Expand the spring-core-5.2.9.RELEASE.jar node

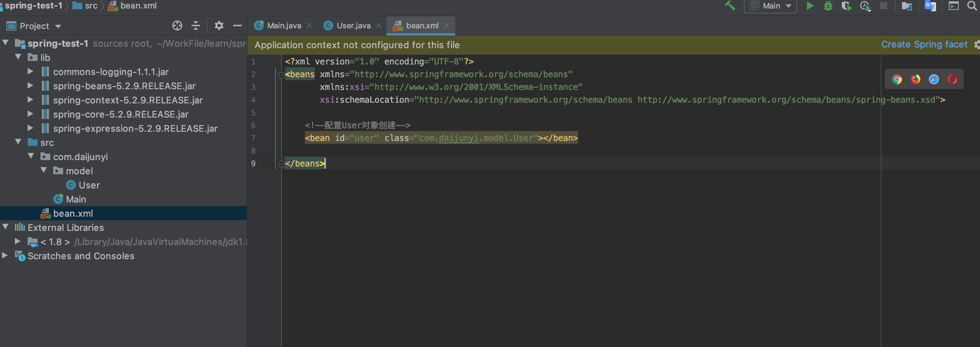pyautogui.click(x=30, y=114)
